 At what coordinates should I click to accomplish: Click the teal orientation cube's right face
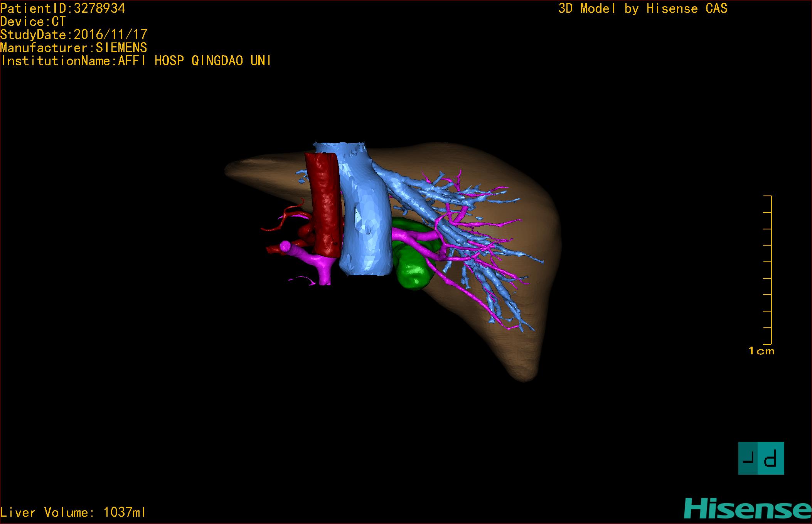[772, 458]
